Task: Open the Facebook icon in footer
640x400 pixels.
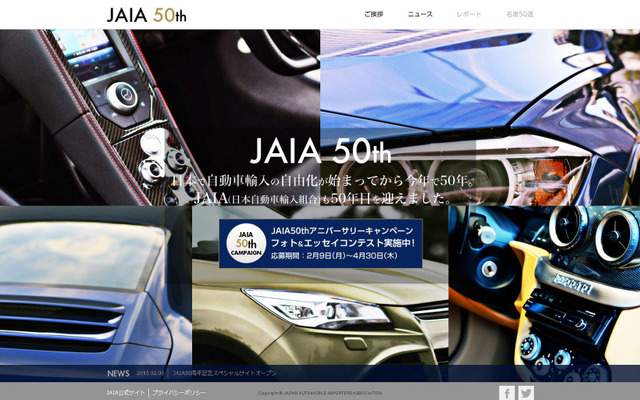Action: click(x=507, y=393)
